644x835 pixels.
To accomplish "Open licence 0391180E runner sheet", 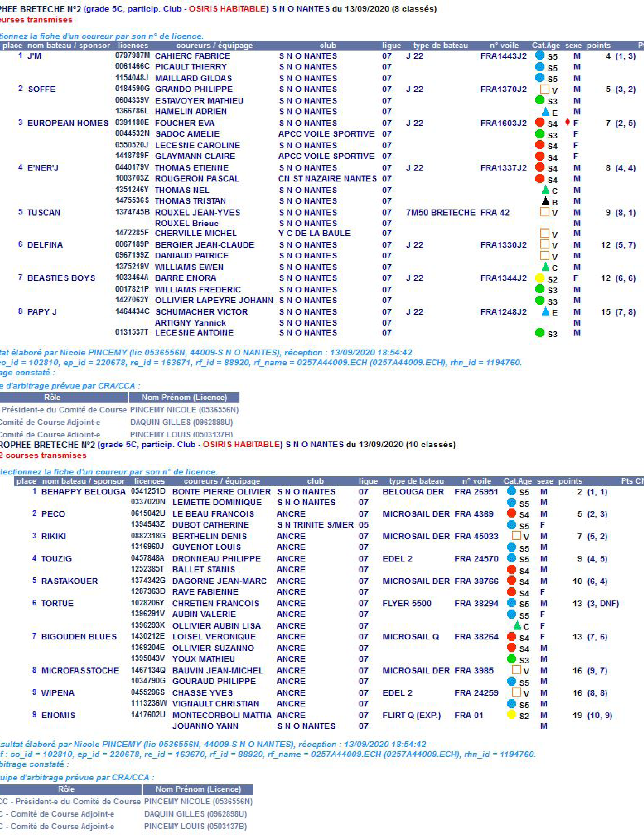I will tap(132, 123).
